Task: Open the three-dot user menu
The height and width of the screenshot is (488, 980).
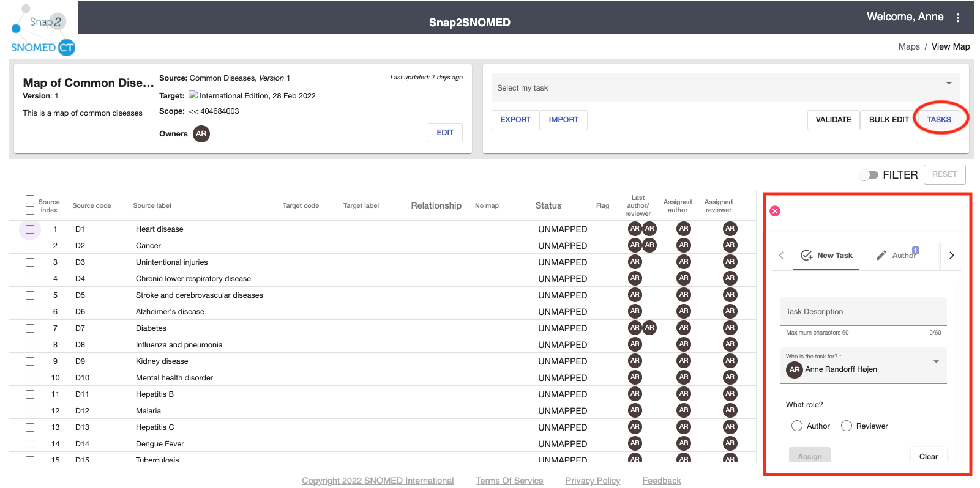Action: tap(958, 18)
